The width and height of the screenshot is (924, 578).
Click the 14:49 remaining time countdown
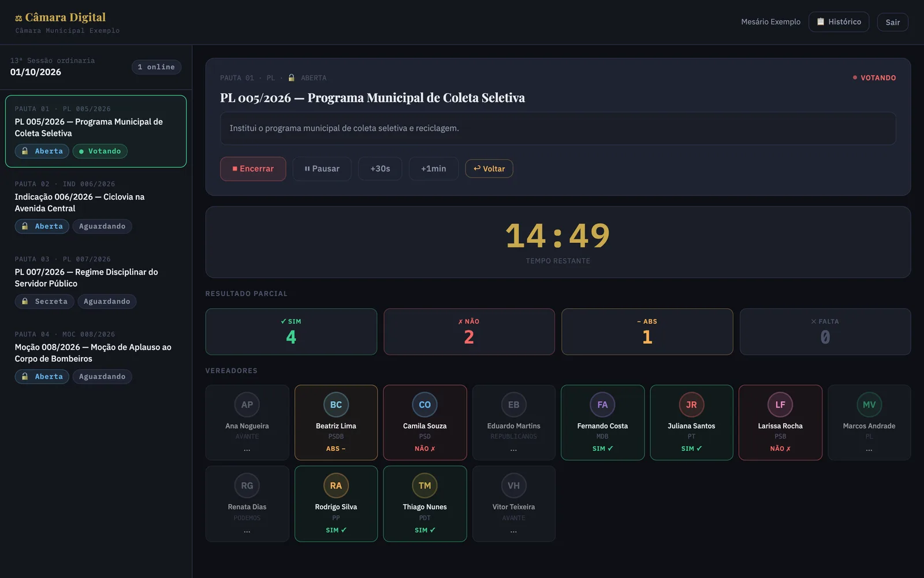[x=558, y=235]
